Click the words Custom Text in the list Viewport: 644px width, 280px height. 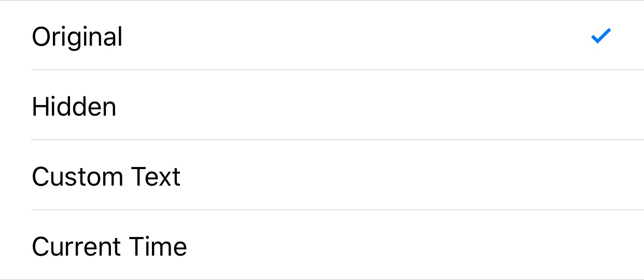tap(106, 176)
